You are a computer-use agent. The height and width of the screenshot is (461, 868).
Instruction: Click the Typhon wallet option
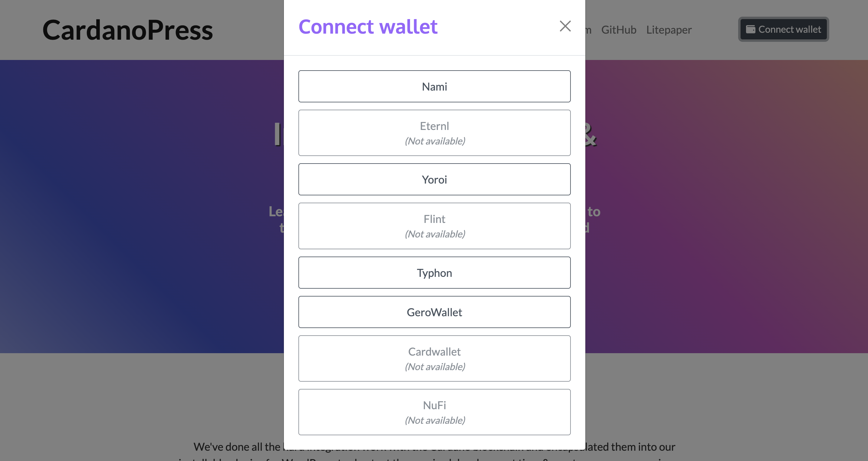(x=434, y=272)
